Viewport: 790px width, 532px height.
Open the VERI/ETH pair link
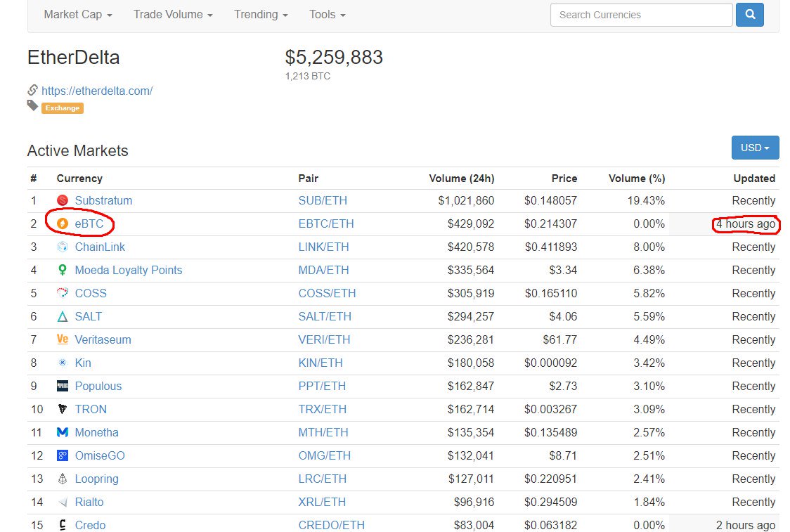(324, 339)
